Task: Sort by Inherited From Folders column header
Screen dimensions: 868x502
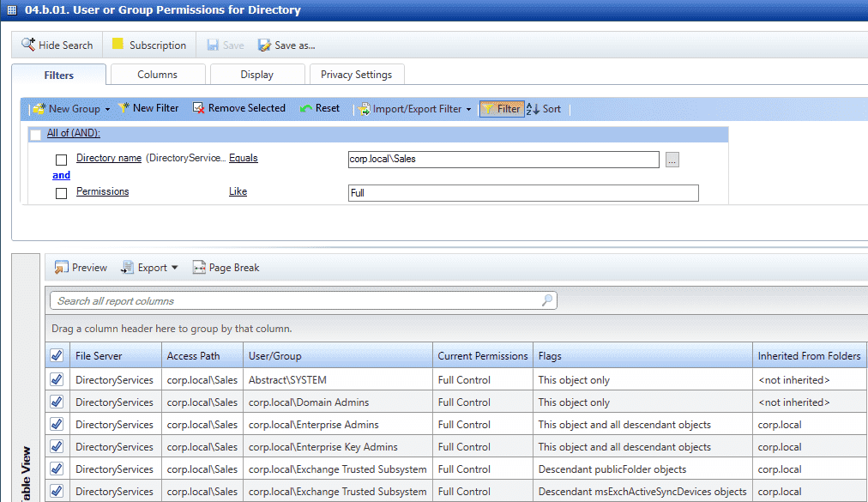Action: (x=810, y=356)
